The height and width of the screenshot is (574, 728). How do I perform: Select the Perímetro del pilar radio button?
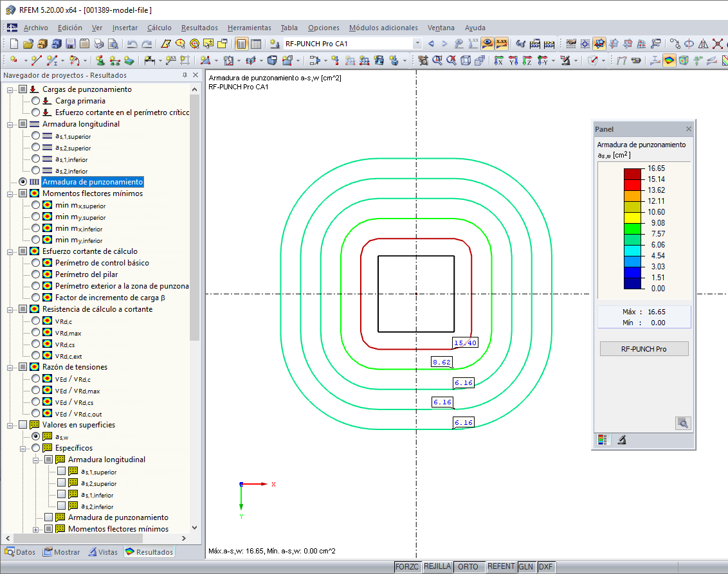pyautogui.click(x=36, y=274)
